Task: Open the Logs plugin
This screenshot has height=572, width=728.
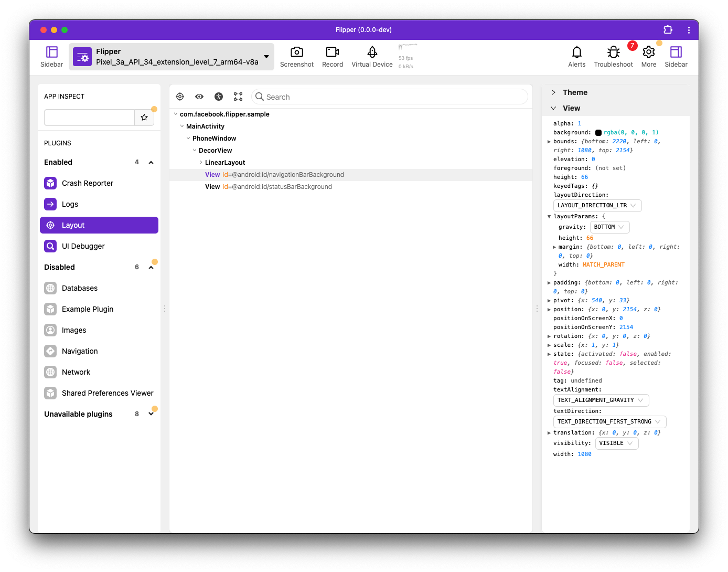Action: click(99, 204)
